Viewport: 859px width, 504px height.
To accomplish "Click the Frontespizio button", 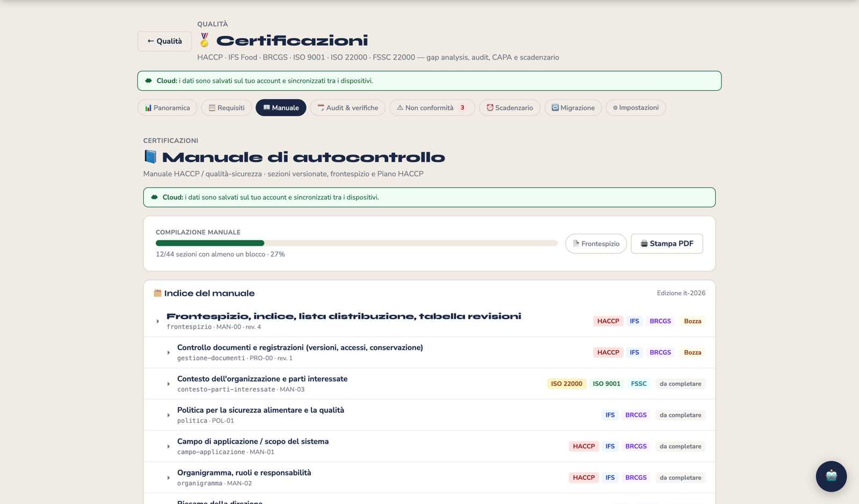I will coord(596,244).
